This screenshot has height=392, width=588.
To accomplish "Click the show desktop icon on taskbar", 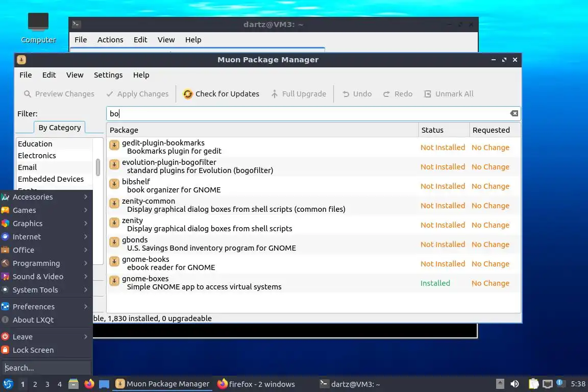I will pos(104,384).
